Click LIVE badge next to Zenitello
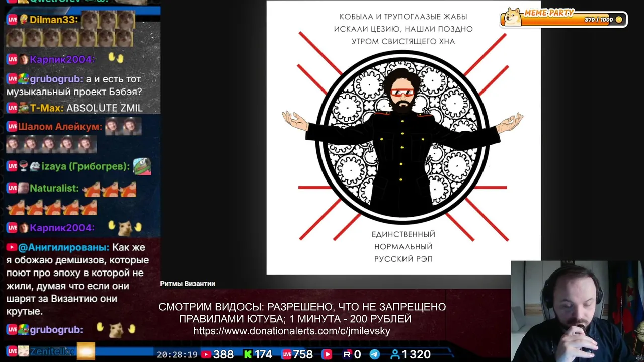The width and height of the screenshot is (644, 362). tap(12, 351)
